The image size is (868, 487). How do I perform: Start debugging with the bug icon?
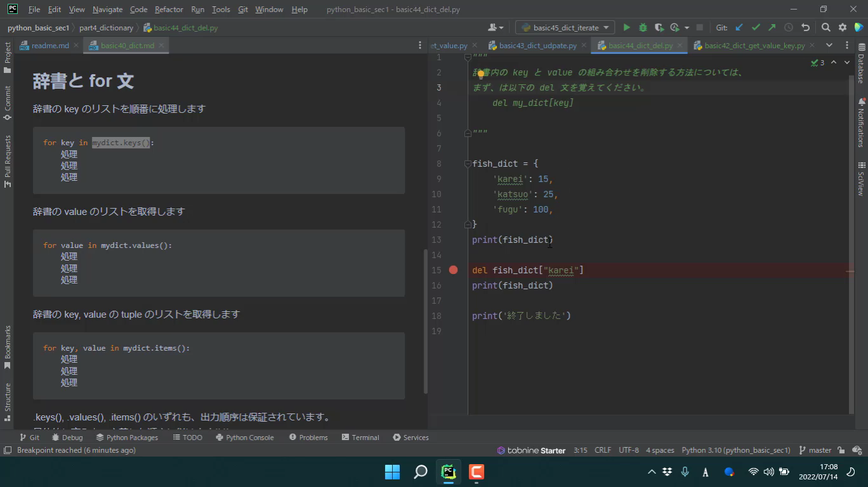pyautogui.click(x=643, y=27)
